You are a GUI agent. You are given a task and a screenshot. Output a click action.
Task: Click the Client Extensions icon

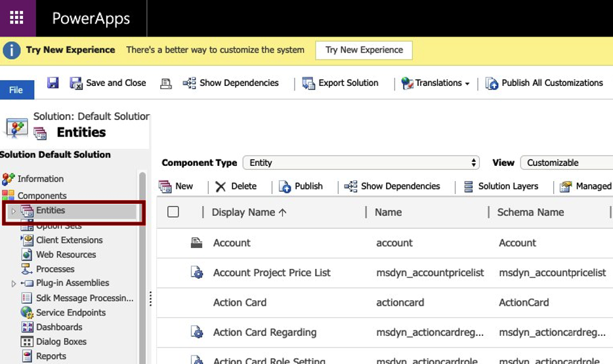(x=27, y=240)
